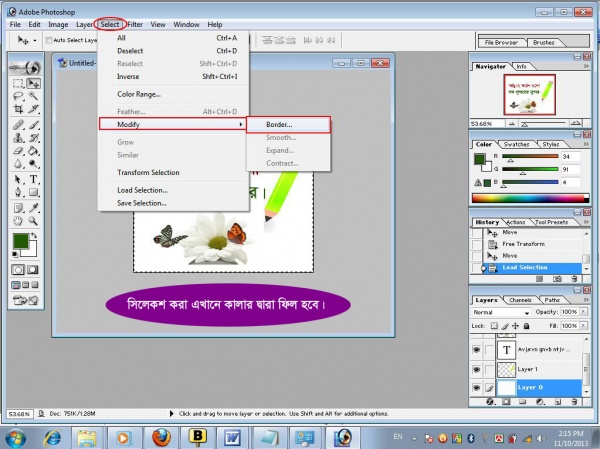Choose the Magic Wand tool

34,96
